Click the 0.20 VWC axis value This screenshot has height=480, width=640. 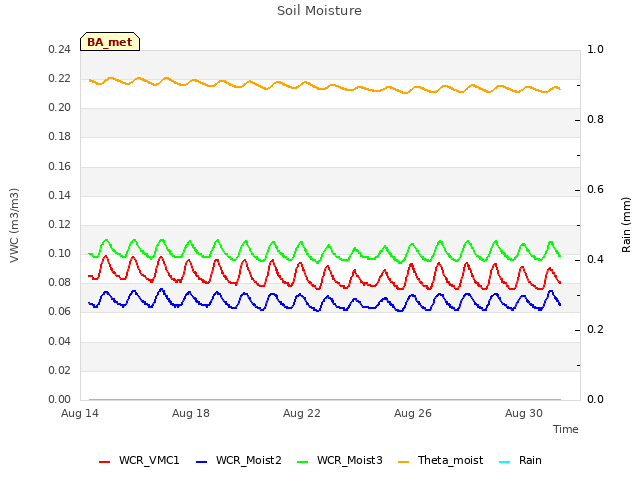60,108
